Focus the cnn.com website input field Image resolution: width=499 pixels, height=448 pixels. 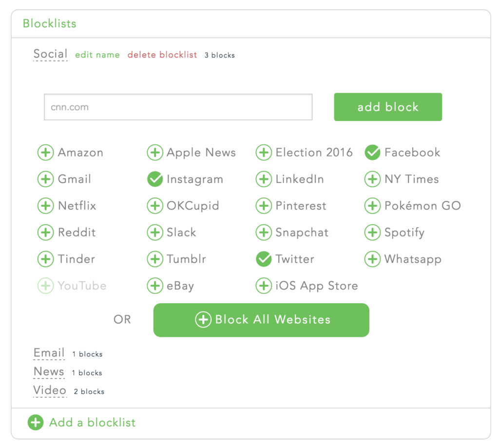coord(178,107)
